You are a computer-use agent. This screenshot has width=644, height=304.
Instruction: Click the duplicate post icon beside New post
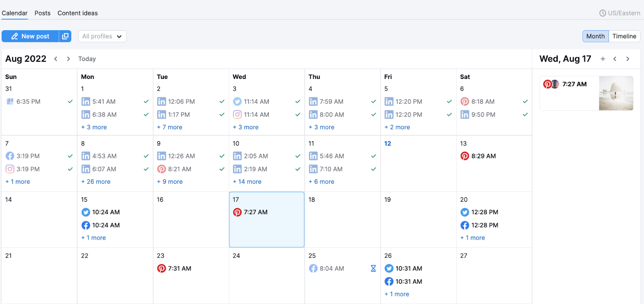pyautogui.click(x=65, y=36)
